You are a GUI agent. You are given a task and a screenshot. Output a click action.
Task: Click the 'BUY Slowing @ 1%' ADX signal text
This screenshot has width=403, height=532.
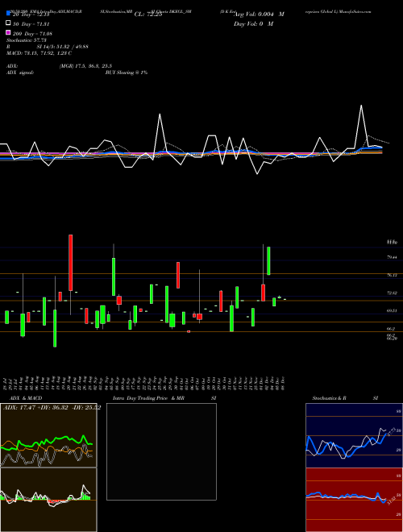[127, 73]
